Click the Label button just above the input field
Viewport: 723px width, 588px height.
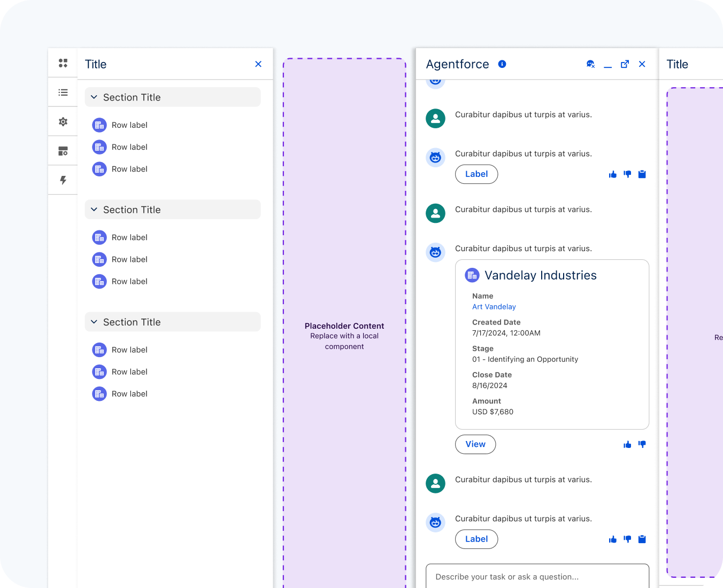click(476, 539)
